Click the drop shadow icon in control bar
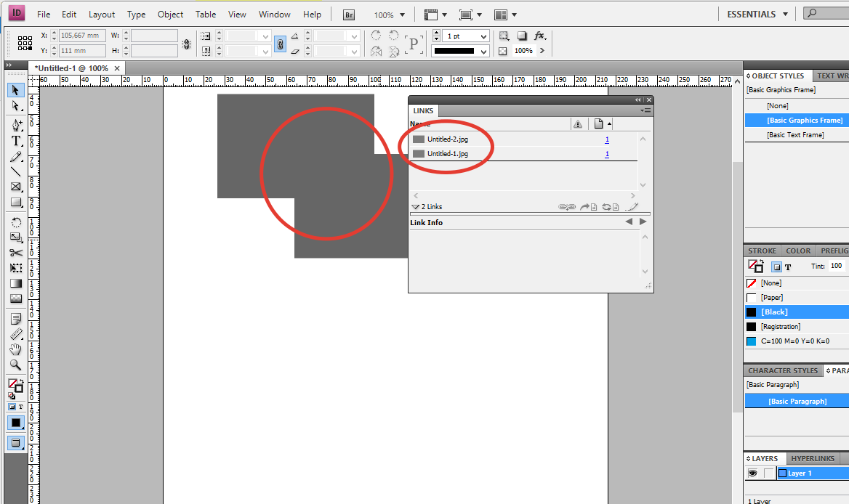Screen dimensions: 849x504 (522, 36)
